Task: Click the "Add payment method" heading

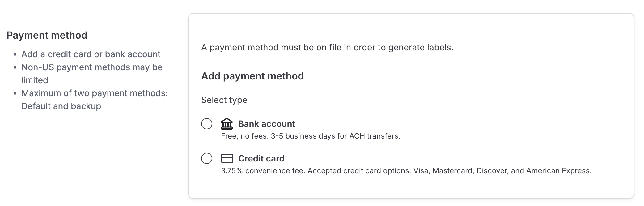Action: click(252, 76)
